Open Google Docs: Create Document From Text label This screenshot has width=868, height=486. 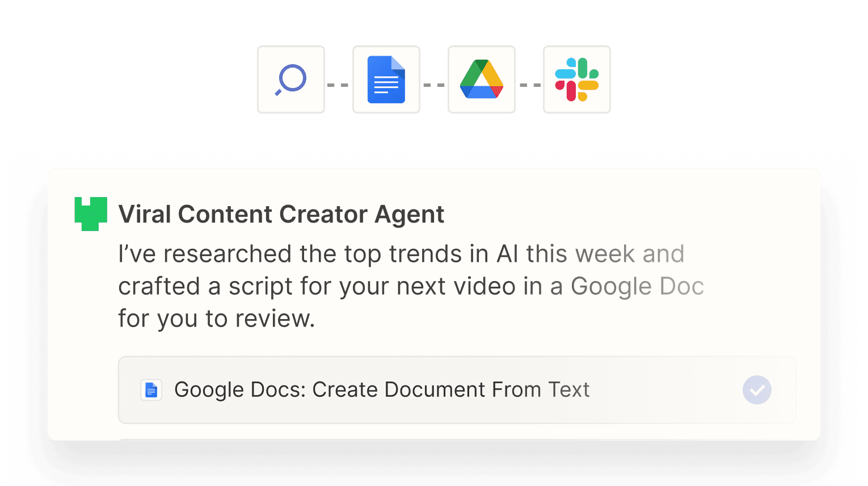click(382, 390)
